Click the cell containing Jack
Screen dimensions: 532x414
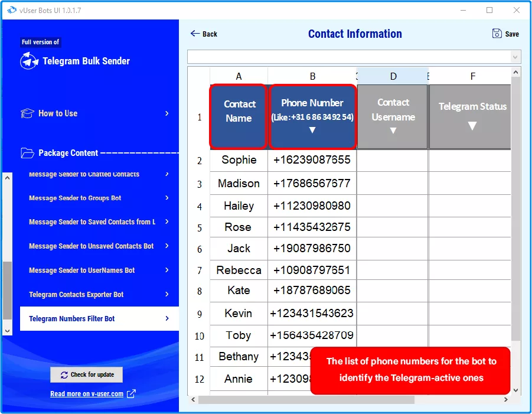pyautogui.click(x=239, y=249)
